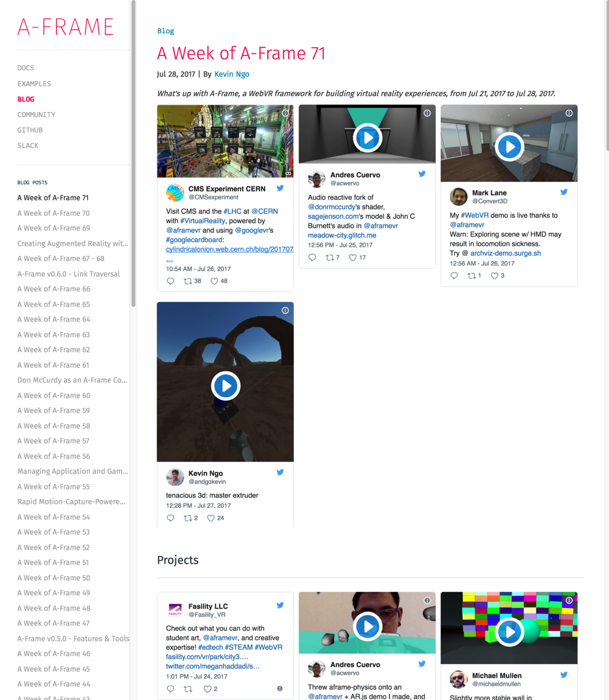This screenshot has width=609, height=700.
Task: Click sagejenson.com link in tweet
Action: (x=333, y=216)
